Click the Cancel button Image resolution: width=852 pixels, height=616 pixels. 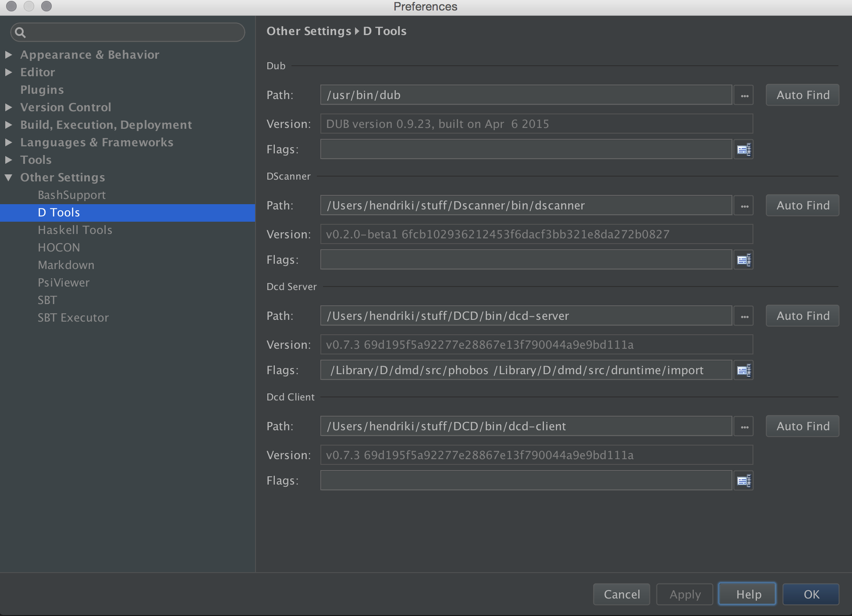[x=621, y=595]
